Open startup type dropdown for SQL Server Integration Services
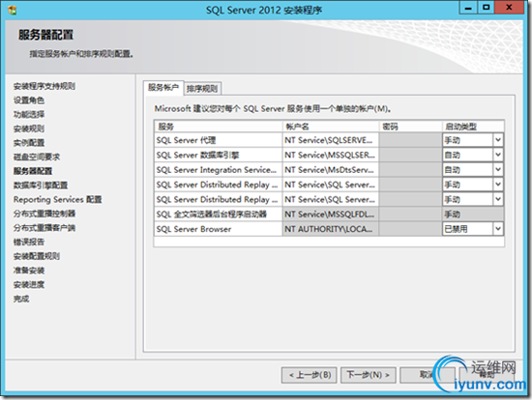 point(498,170)
